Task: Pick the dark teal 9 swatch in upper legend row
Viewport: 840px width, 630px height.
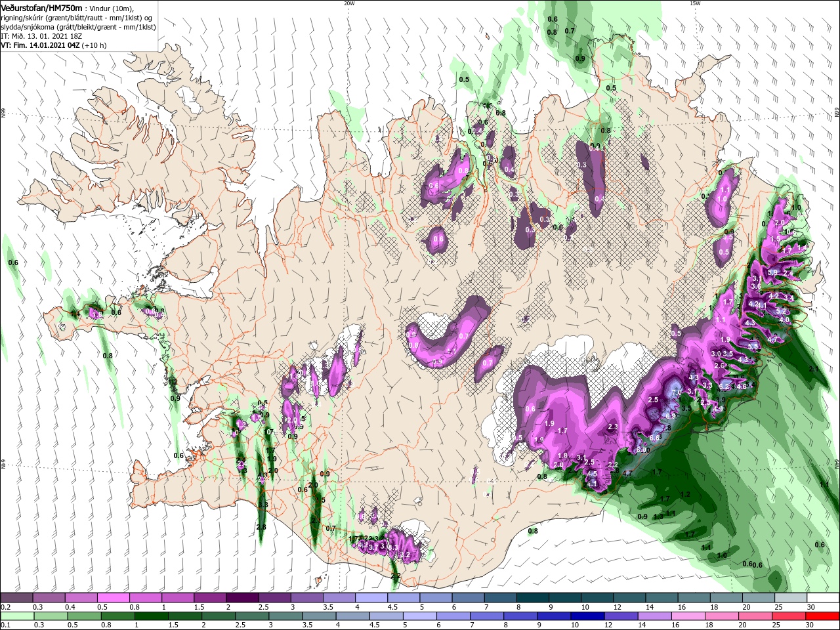Action: (565, 598)
